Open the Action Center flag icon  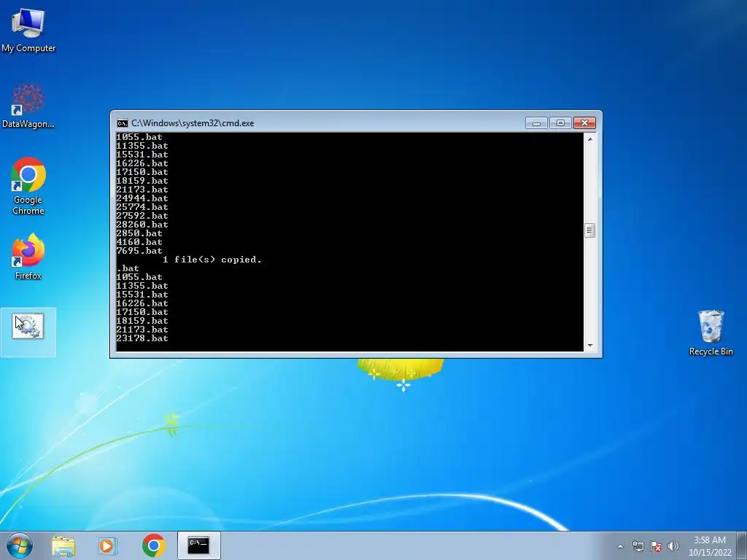(656, 546)
